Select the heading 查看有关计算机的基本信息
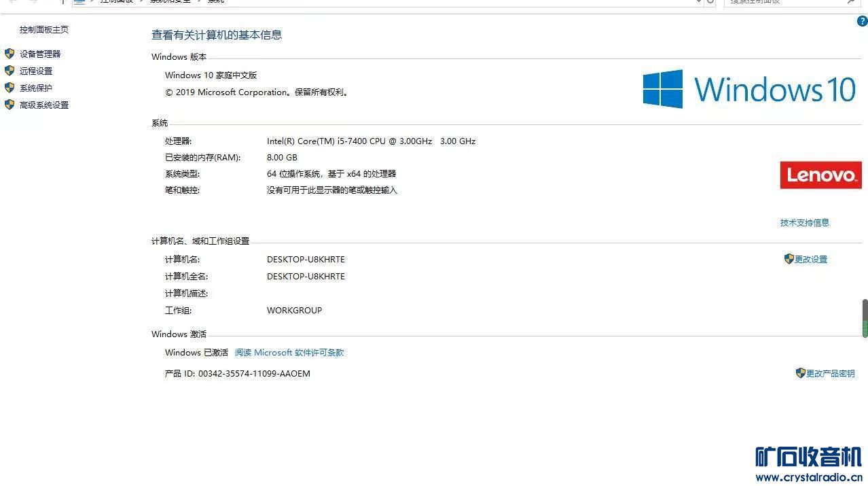 point(217,35)
